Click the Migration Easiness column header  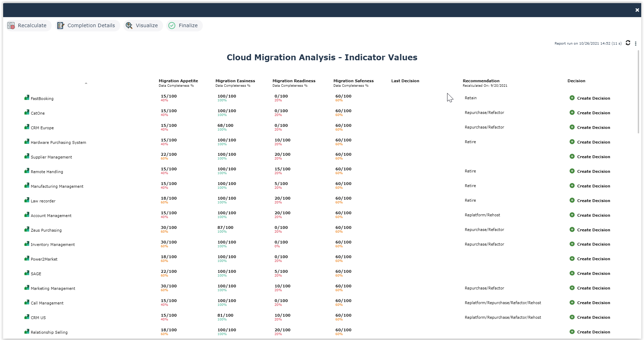click(235, 81)
